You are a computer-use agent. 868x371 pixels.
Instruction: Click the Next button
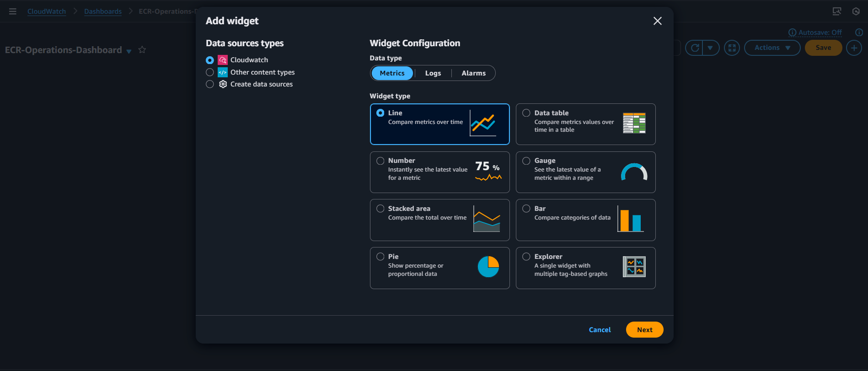click(x=644, y=329)
